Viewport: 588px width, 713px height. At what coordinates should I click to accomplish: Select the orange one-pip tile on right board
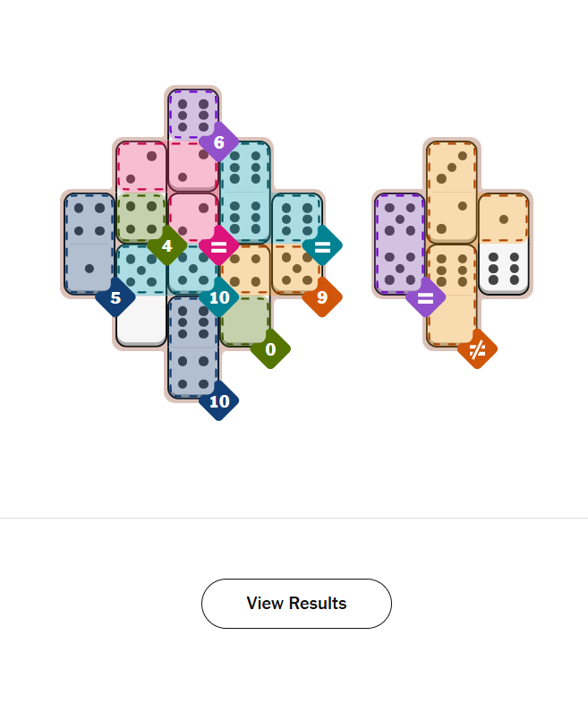(x=504, y=218)
